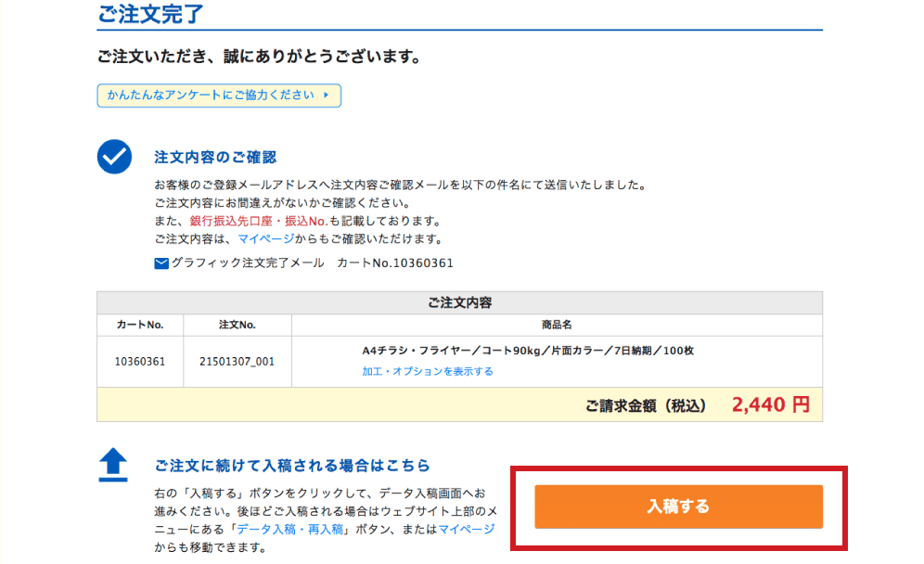The image size is (924, 564).
Task: Click the envelope mail icon
Action: click(161, 263)
